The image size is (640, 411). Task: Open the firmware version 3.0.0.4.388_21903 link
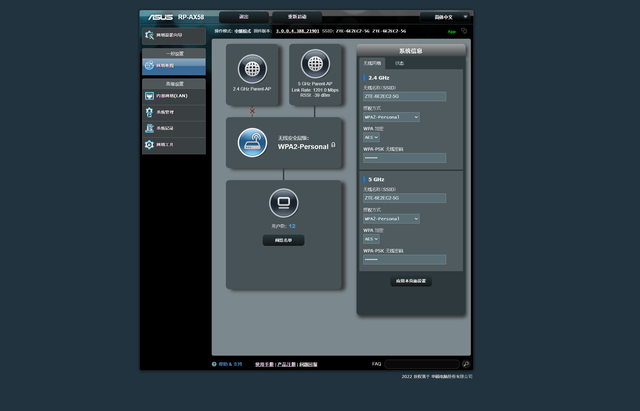[297, 31]
